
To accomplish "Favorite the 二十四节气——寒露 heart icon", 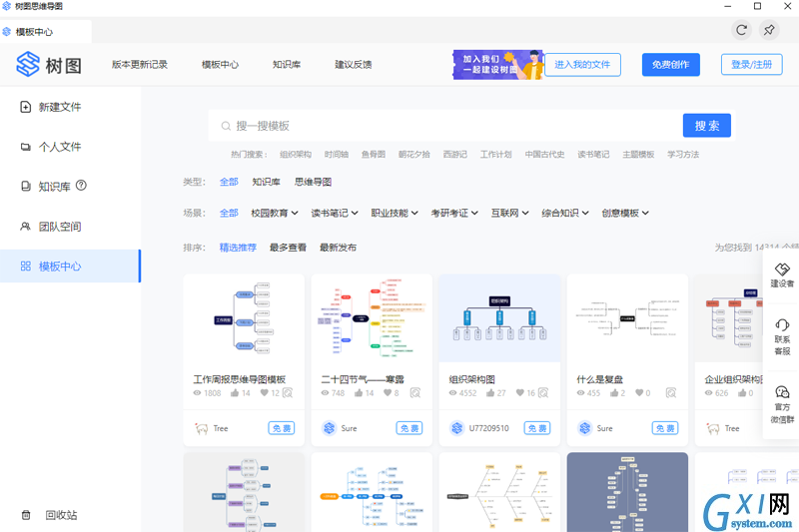I will (x=388, y=392).
